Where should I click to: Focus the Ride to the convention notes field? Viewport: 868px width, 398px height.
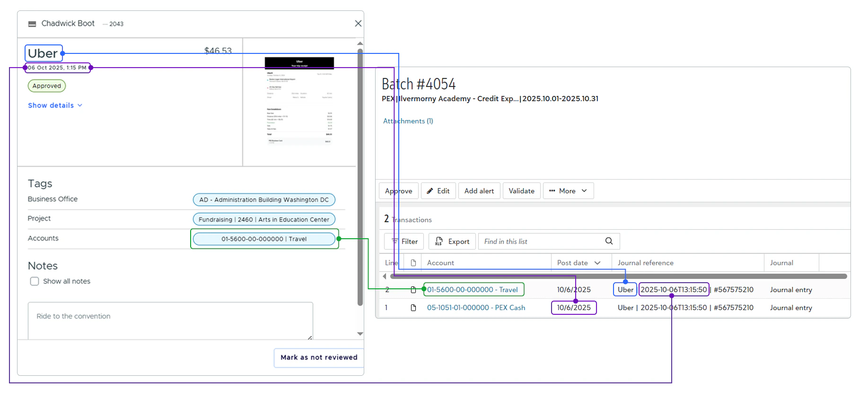170,321
